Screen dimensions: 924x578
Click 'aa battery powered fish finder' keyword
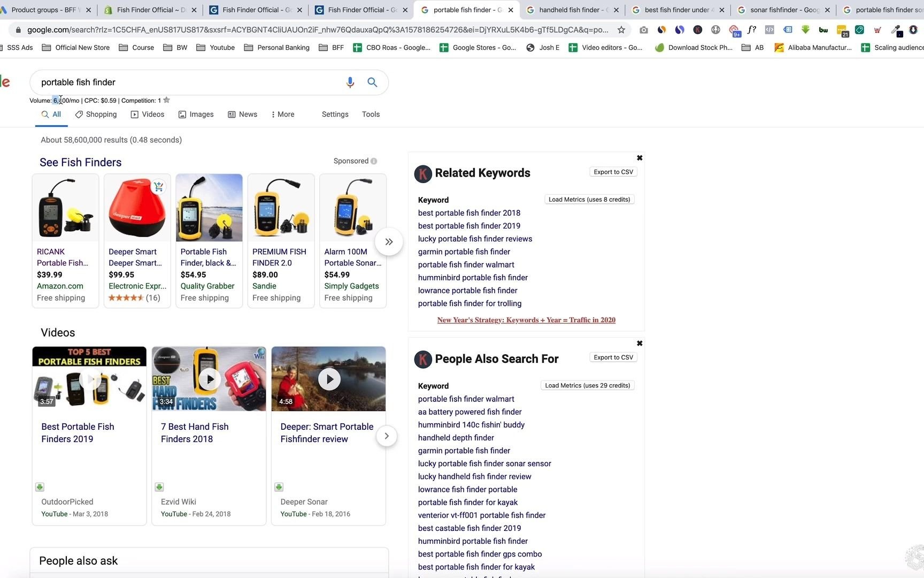[469, 412]
